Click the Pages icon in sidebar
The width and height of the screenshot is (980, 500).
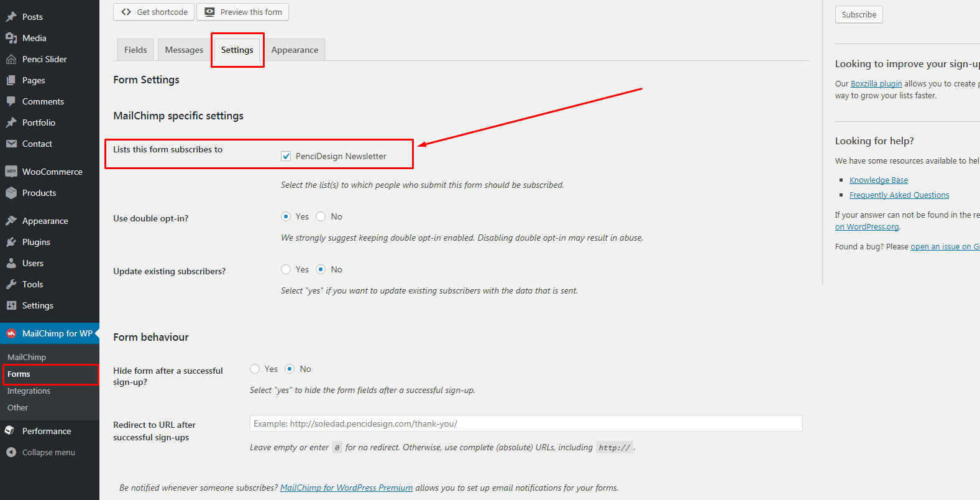pos(11,80)
